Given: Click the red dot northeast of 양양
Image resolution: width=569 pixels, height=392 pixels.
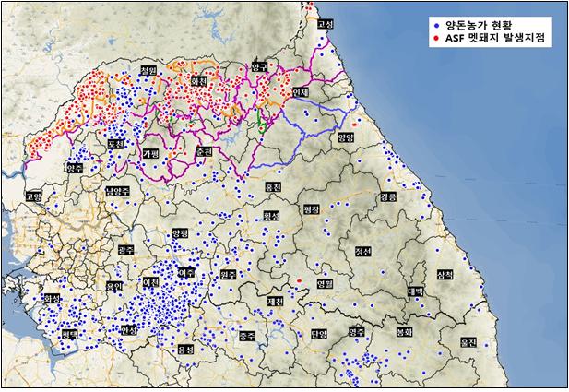Looking at the screenshot, I should tap(355, 122).
